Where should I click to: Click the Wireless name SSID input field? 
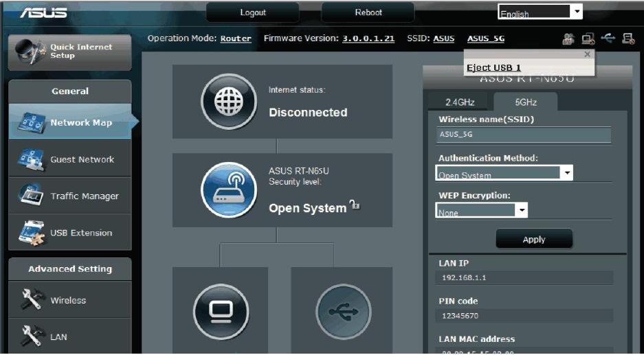point(524,135)
